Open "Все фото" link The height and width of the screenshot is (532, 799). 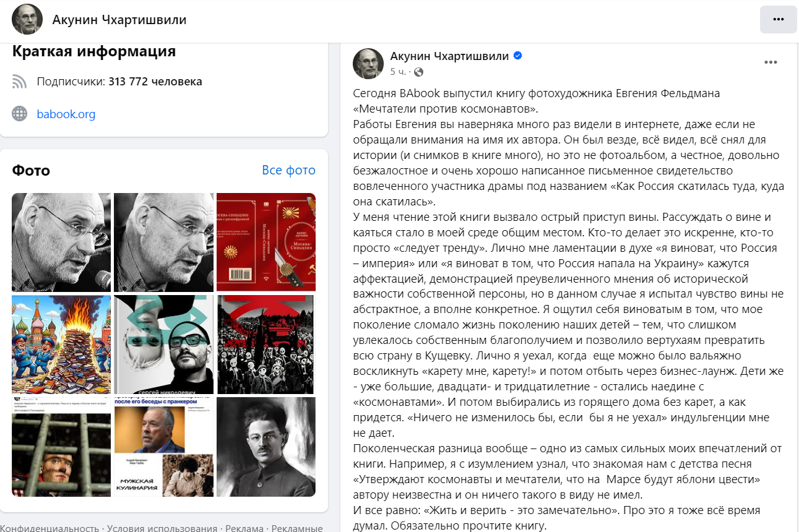coord(288,170)
